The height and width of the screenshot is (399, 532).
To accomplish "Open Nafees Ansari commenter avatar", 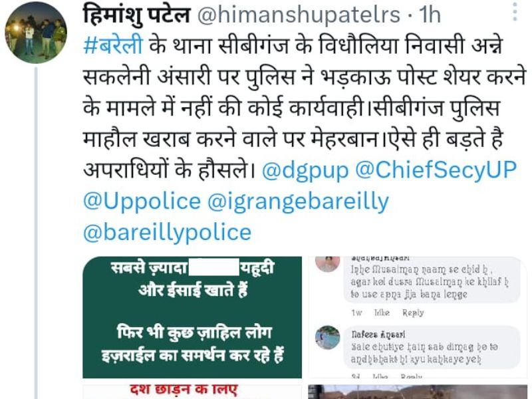I will (327, 338).
